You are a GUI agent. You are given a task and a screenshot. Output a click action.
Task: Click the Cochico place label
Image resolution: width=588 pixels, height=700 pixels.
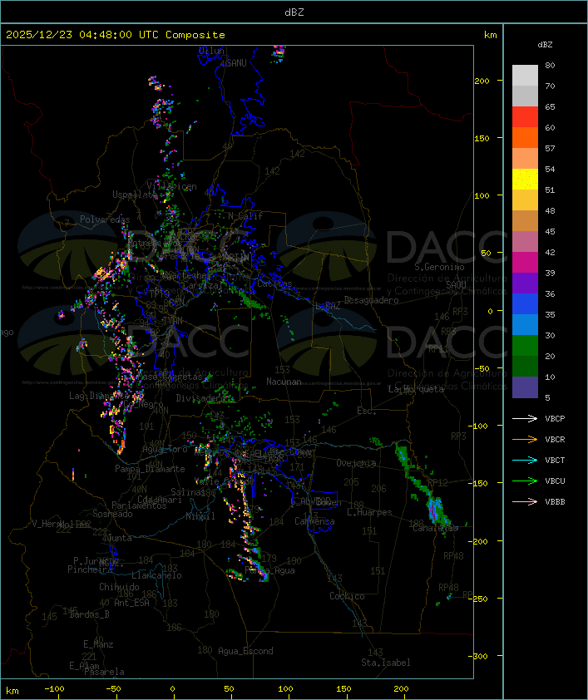[347, 596]
